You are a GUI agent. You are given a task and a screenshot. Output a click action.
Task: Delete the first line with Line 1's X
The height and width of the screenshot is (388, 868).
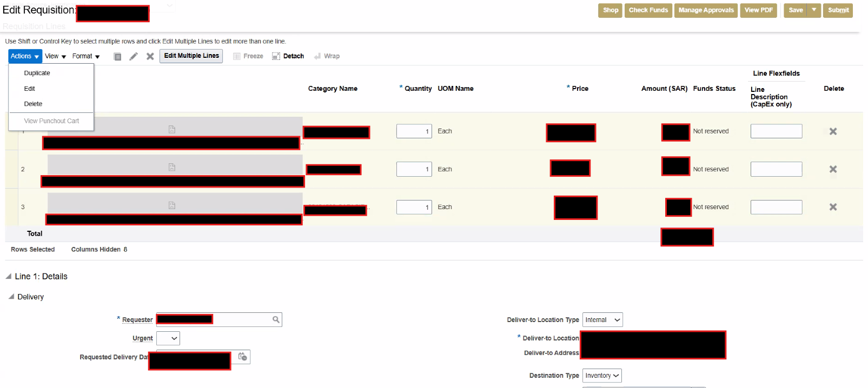pos(833,131)
